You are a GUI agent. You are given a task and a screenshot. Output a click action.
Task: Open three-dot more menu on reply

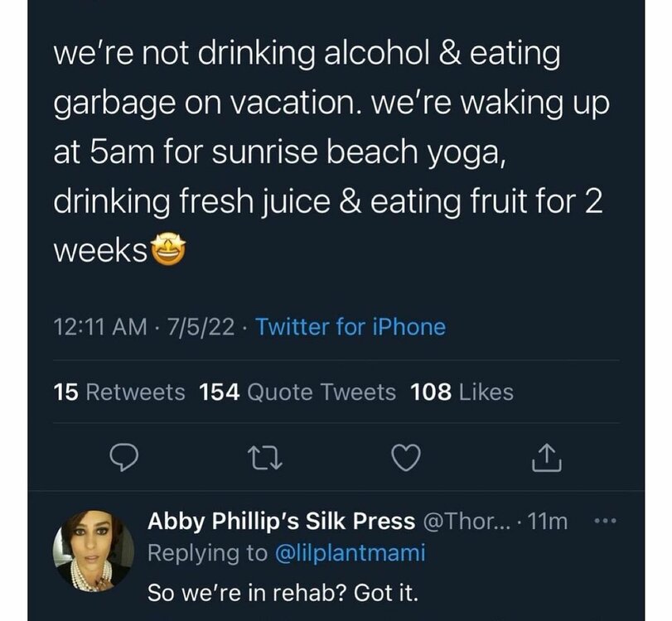pos(607,522)
